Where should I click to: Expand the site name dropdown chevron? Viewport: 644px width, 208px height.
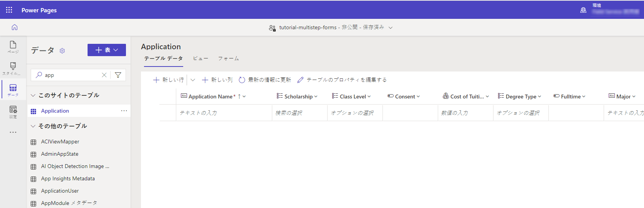coord(391,28)
